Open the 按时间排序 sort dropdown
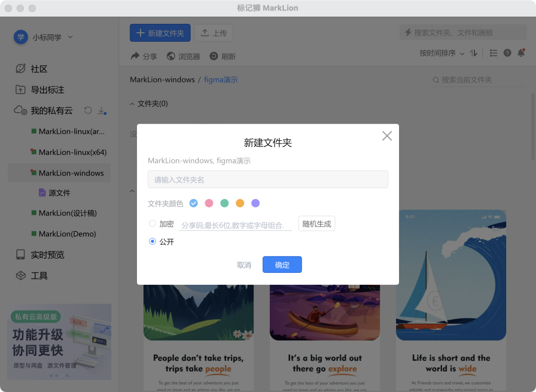The height and width of the screenshot is (392, 536). (x=441, y=53)
